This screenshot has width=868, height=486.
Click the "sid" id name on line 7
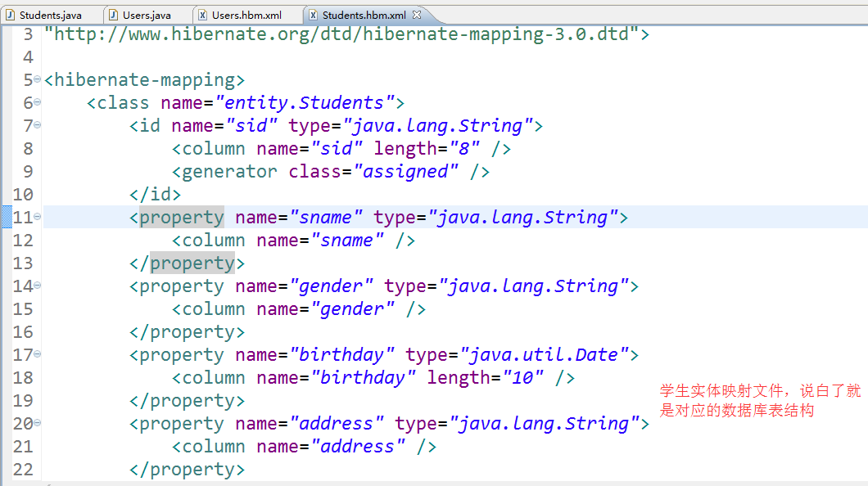pos(252,125)
